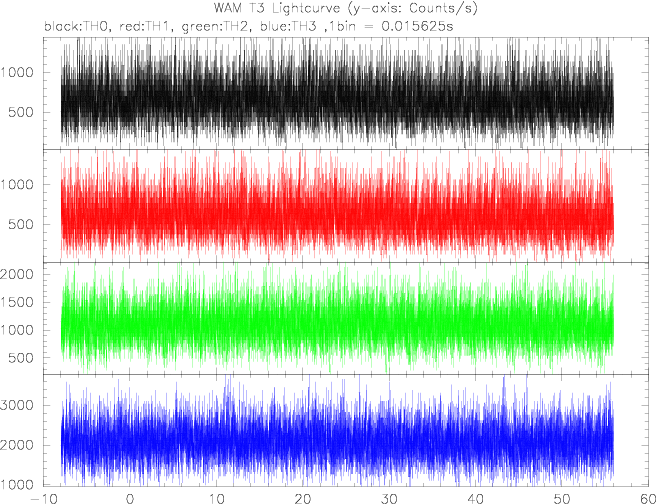
Task: Click the x-axis label 40
Action: tap(475, 499)
